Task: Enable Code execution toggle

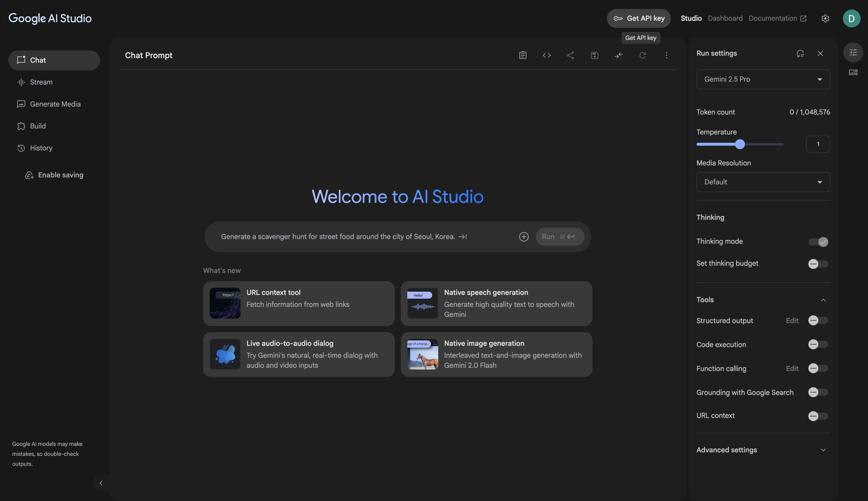Action: (x=818, y=344)
